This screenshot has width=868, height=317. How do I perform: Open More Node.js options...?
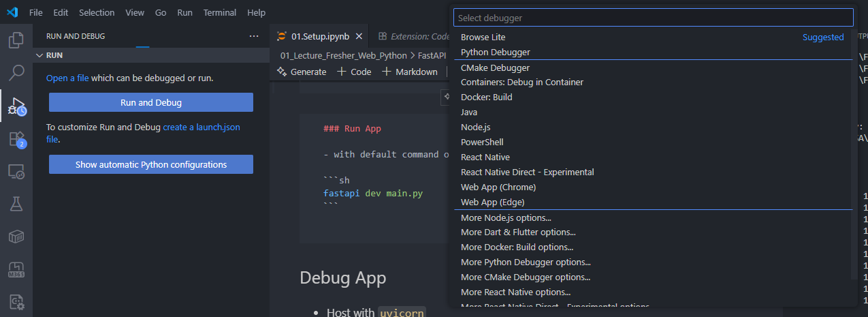click(653, 218)
